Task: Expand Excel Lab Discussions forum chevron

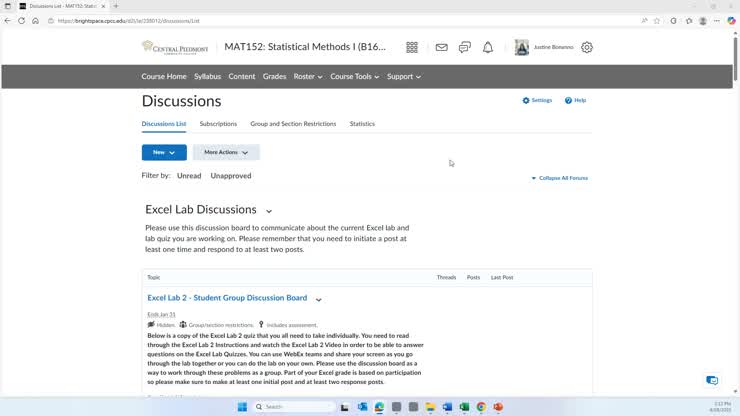Action: [269, 211]
